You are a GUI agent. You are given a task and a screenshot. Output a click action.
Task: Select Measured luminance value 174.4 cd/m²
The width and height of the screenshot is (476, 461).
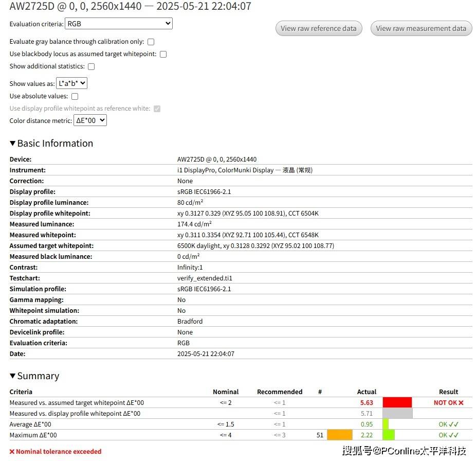click(x=194, y=224)
